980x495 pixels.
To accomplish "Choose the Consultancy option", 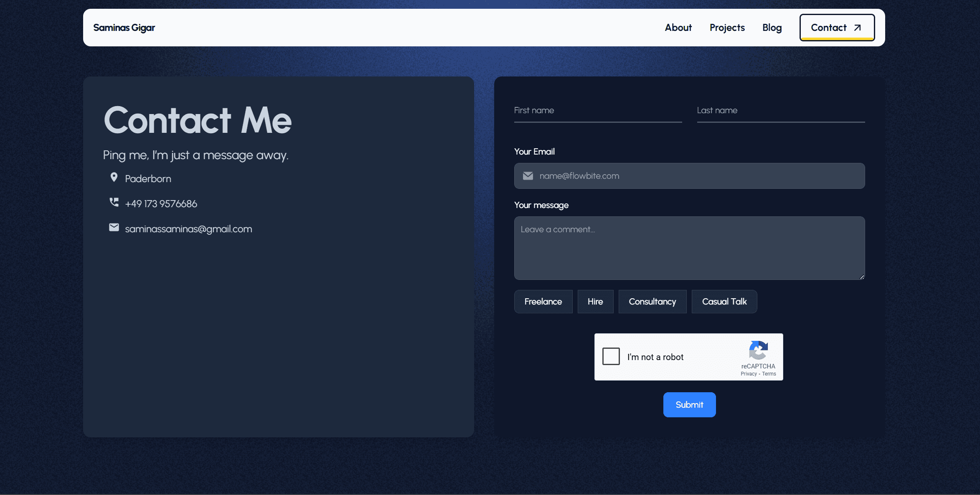I will 652,302.
